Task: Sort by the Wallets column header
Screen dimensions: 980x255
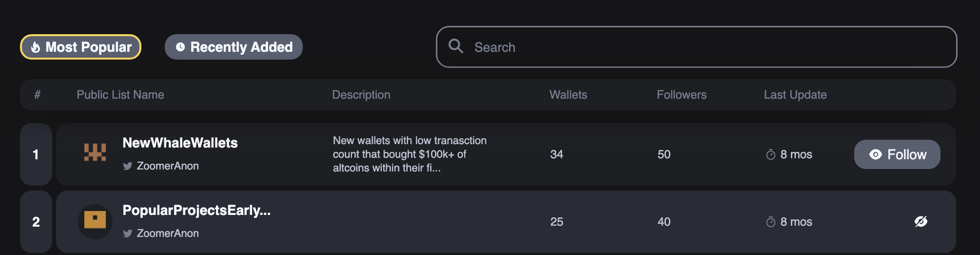Action: [x=568, y=95]
